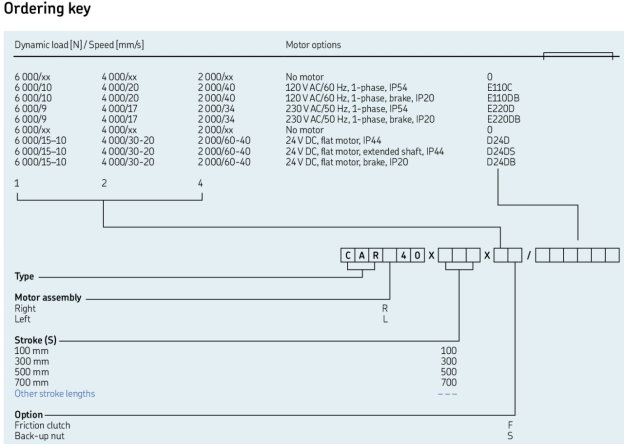The image size is (624, 445).
Task: Select the 'Back-up nut' option label
Action: click(38, 436)
